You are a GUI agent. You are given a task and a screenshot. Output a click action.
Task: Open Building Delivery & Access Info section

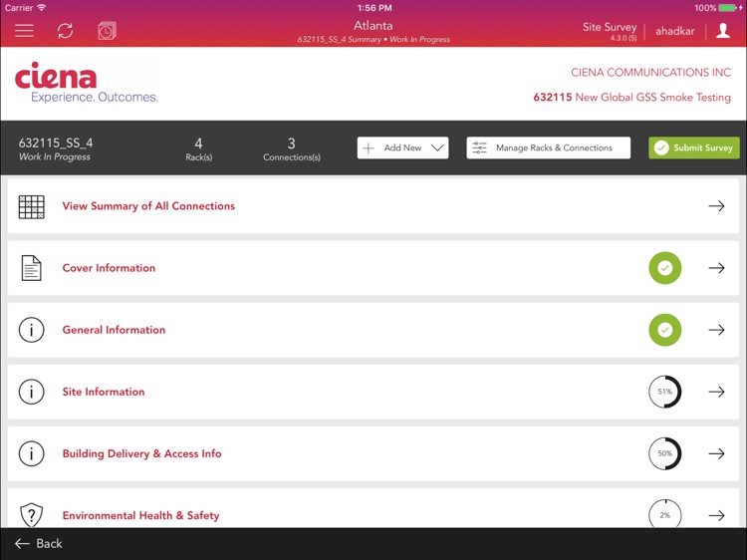click(x=373, y=453)
